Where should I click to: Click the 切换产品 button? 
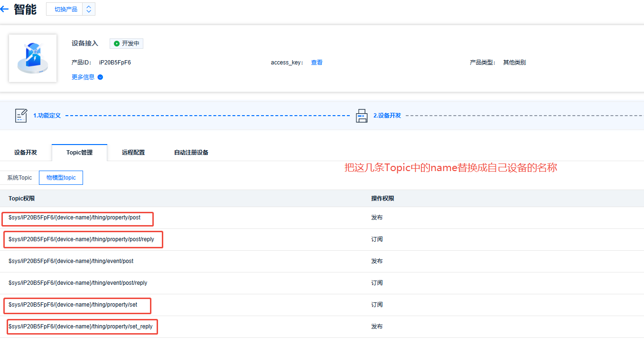click(65, 9)
